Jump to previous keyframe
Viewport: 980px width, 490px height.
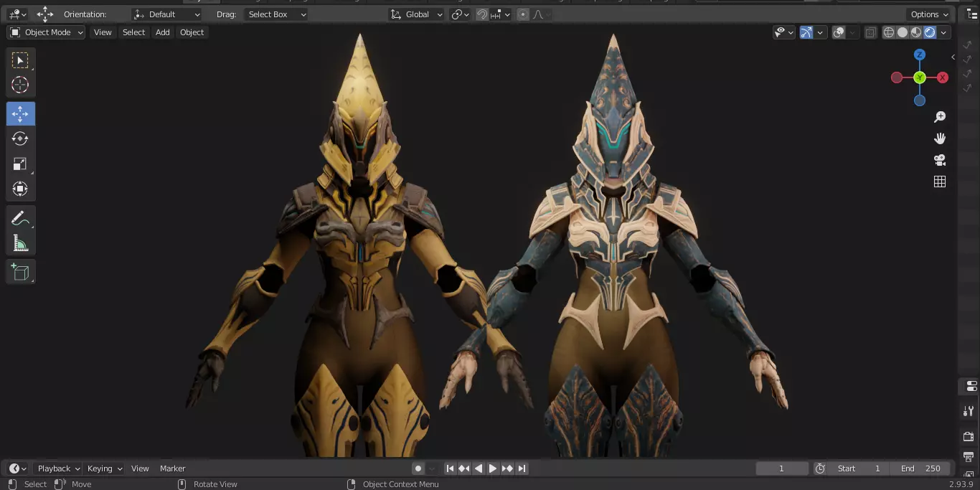pyautogui.click(x=464, y=468)
